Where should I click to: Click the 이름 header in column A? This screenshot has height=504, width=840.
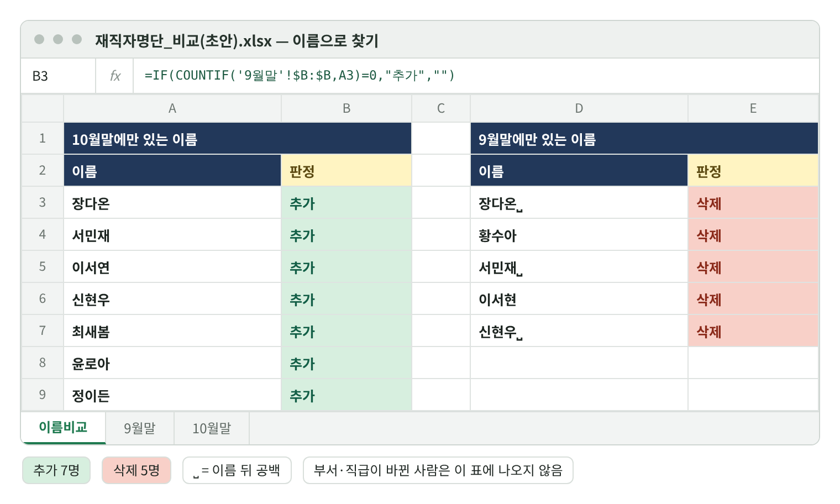(172, 170)
